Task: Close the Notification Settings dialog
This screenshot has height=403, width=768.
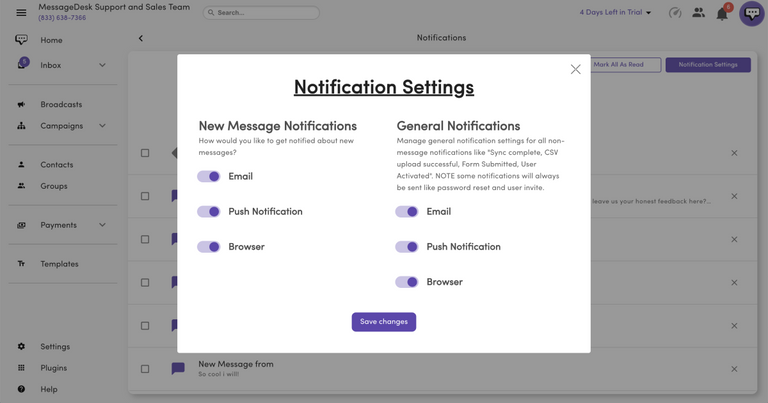Action: coord(576,69)
